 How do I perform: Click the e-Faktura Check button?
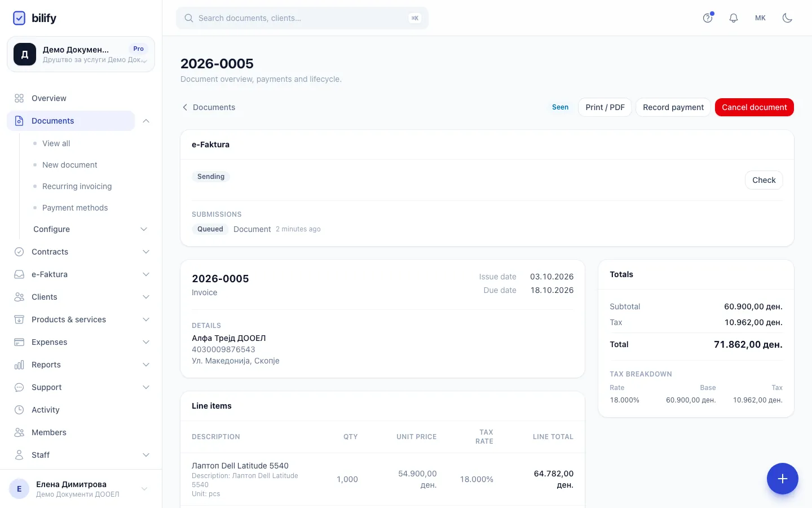[764, 180]
